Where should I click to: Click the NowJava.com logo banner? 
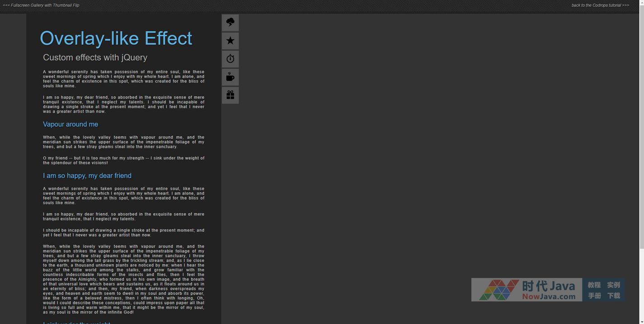[x=526, y=290]
